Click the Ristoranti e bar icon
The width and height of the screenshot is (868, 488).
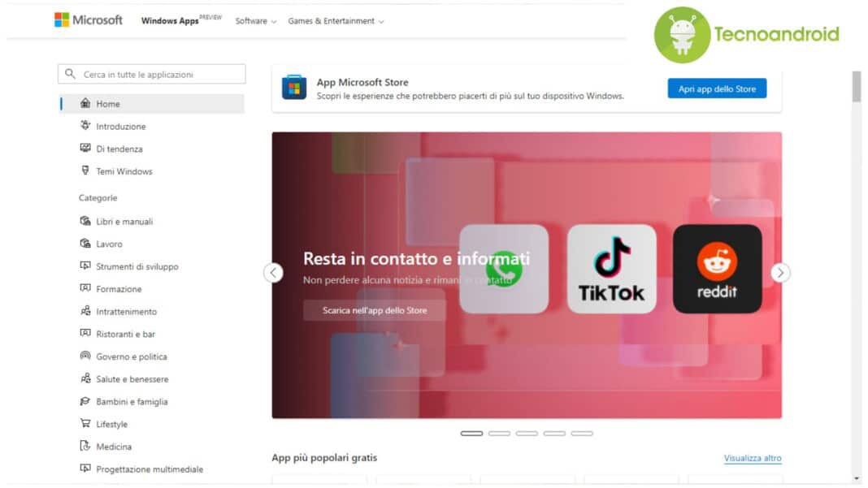click(x=85, y=333)
